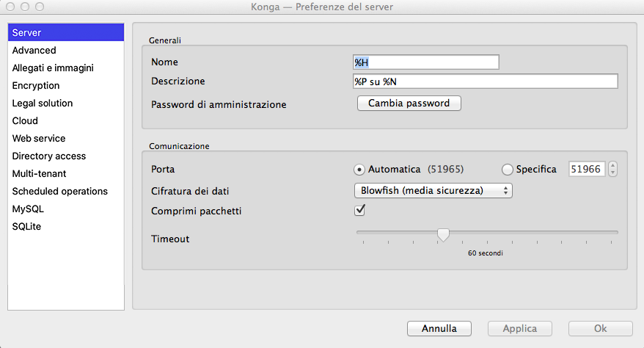Click the Cambia password button

(409, 104)
